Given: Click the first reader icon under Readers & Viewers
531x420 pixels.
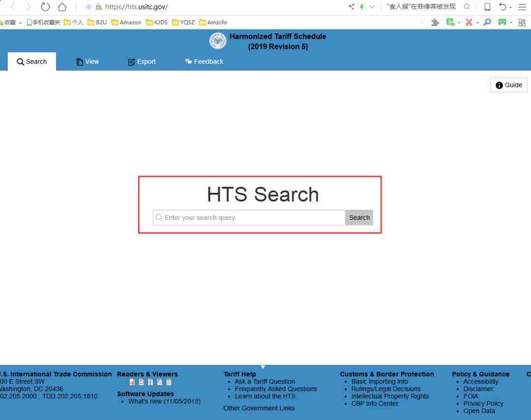Looking at the screenshot, I should point(132,382).
